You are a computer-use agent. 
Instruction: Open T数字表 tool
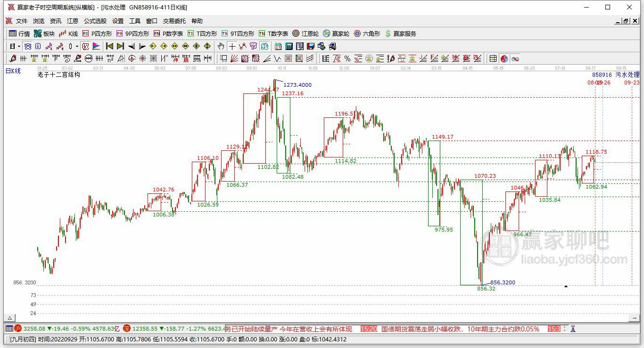(273, 33)
